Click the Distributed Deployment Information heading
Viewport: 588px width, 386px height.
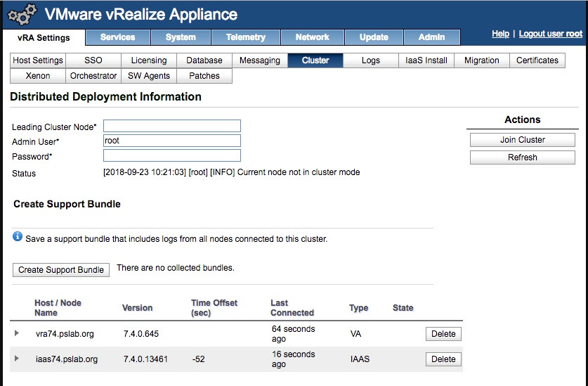click(x=106, y=96)
